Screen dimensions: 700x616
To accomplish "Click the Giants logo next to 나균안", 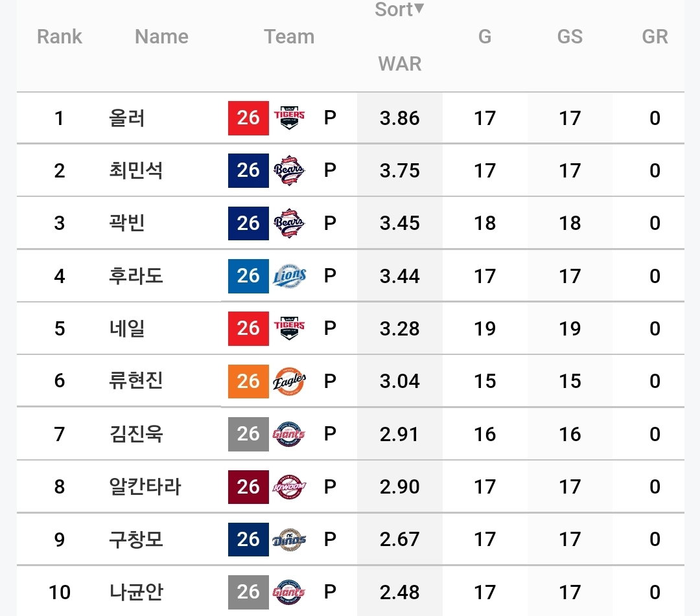I will point(289,592).
